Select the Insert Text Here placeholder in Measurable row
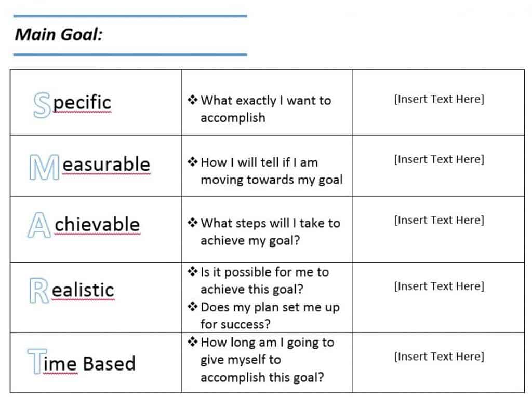532x397 pixels. [439, 159]
